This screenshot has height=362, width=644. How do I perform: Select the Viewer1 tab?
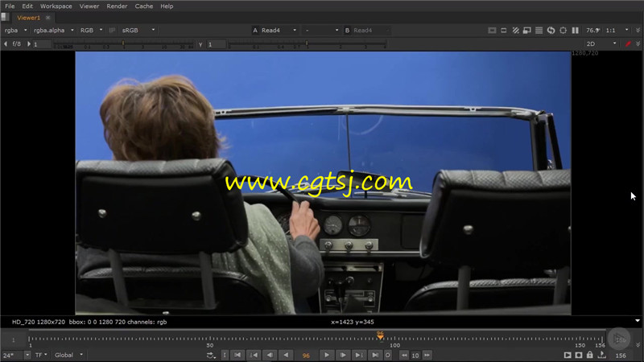[28, 18]
